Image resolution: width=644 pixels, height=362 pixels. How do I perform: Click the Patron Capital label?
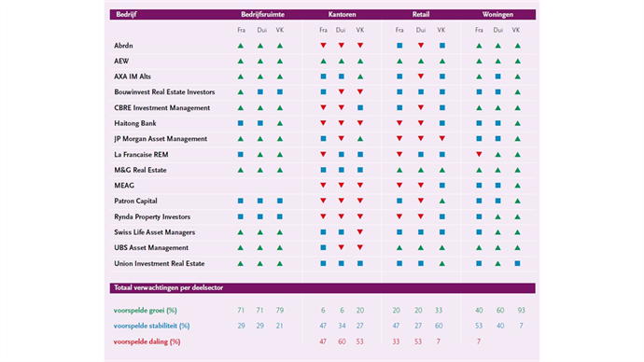[135, 202]
